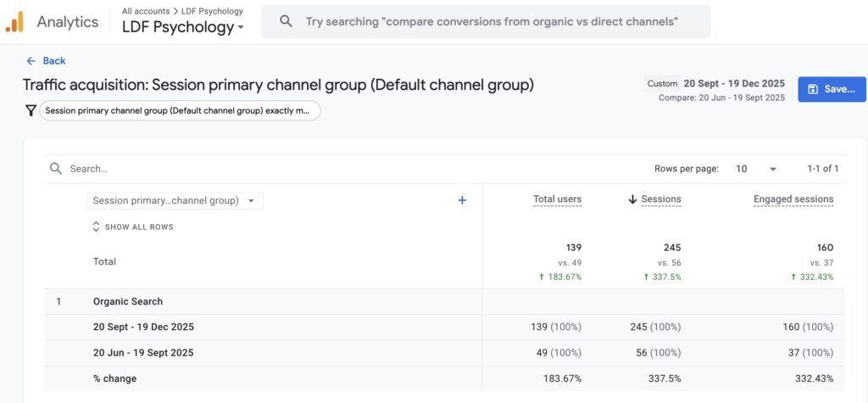Click 49 (100%) in the Jun-Sept row
868x403 pixels.
559,353
